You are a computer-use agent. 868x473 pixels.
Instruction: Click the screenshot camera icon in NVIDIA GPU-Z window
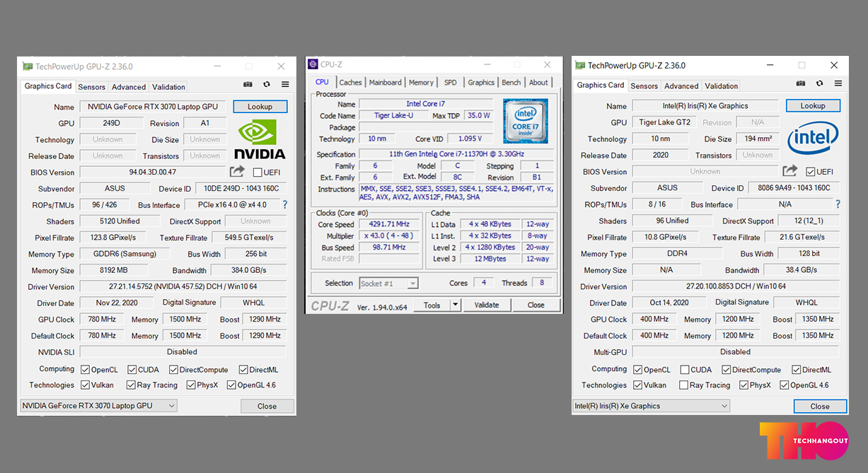click(248, 84)
